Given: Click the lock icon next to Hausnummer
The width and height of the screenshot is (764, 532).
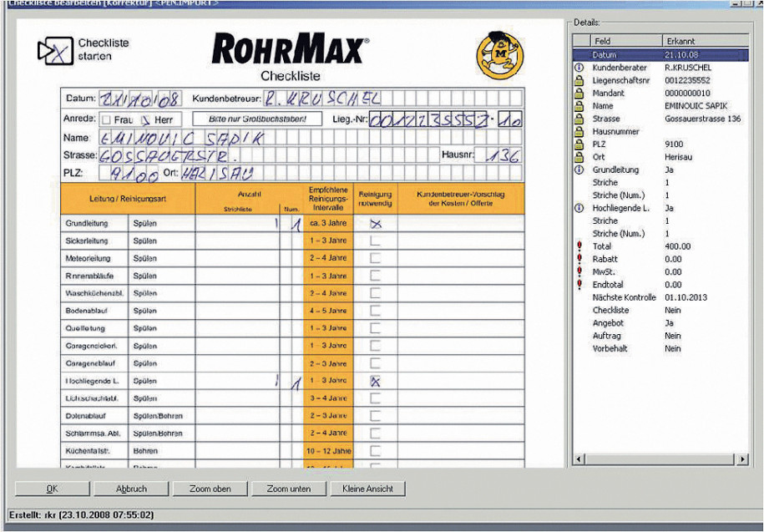Looking at the screenshot, I should coord(579,132).
